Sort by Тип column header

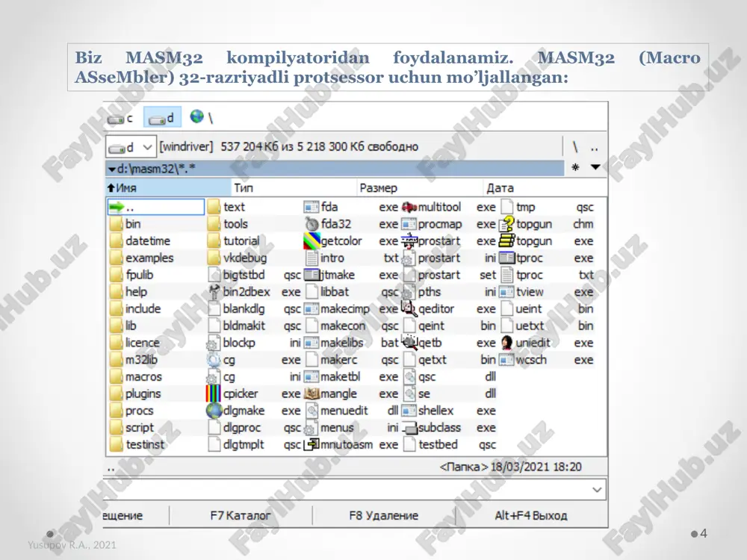point(294,187)
